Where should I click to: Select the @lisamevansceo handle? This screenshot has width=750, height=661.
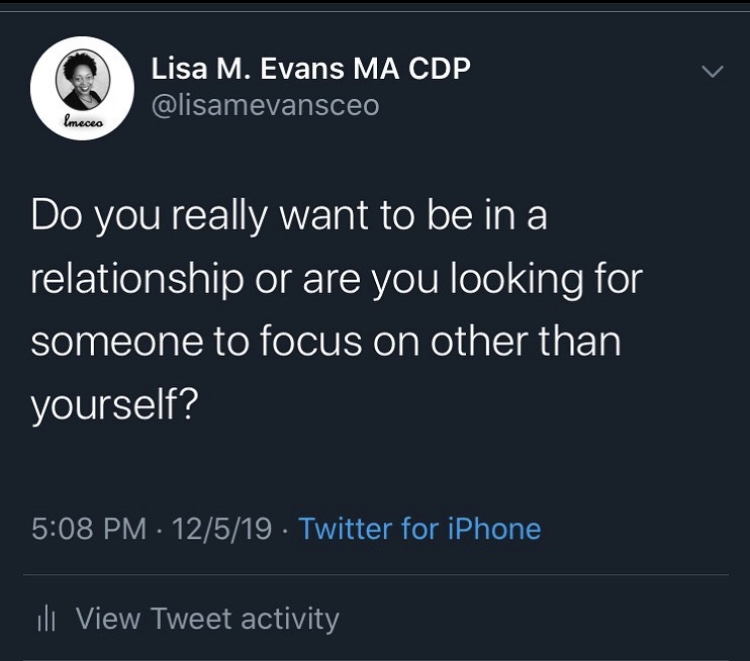point(265,105)
